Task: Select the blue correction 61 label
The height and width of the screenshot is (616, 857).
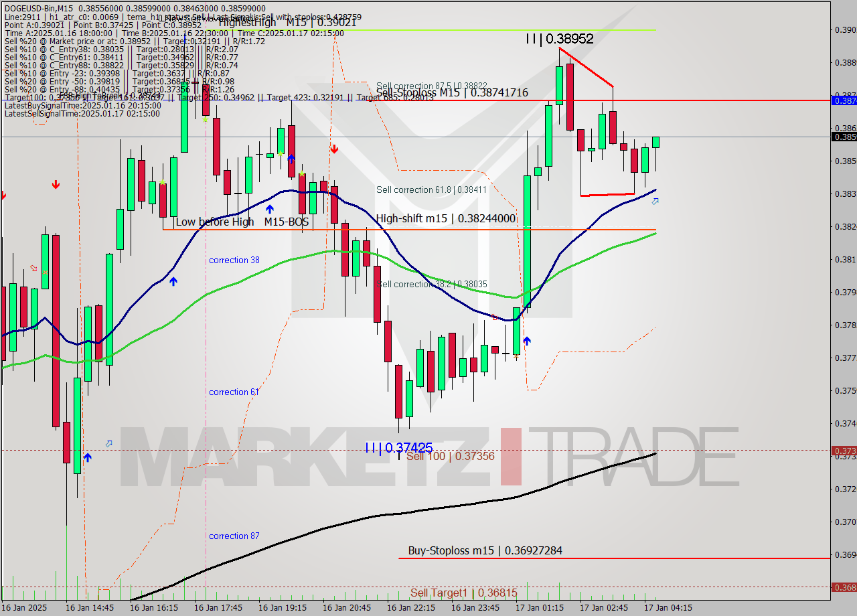Action: (x=234, y=392)
